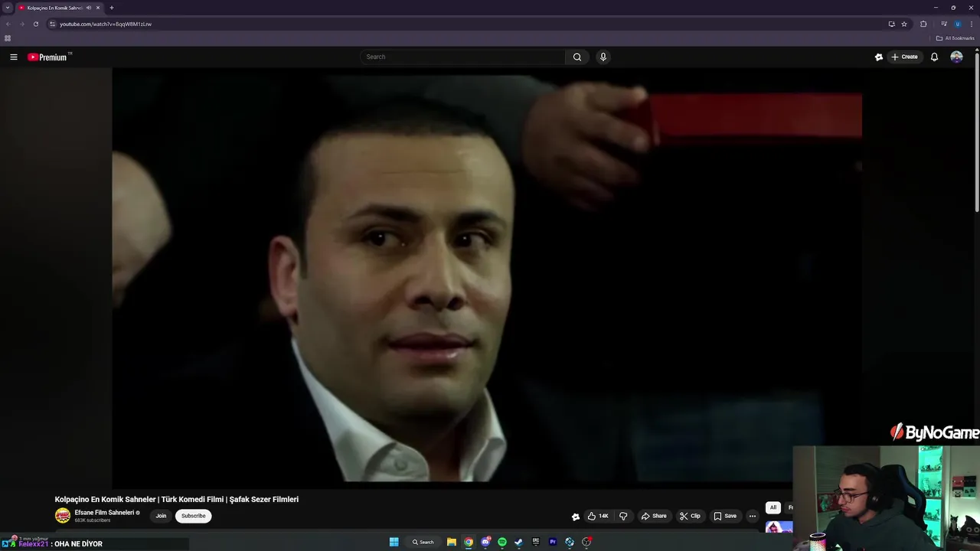Viewport: 980px width, 551px height.
Task: Start voice search with the microphone icon
Action: click(603, 57)
